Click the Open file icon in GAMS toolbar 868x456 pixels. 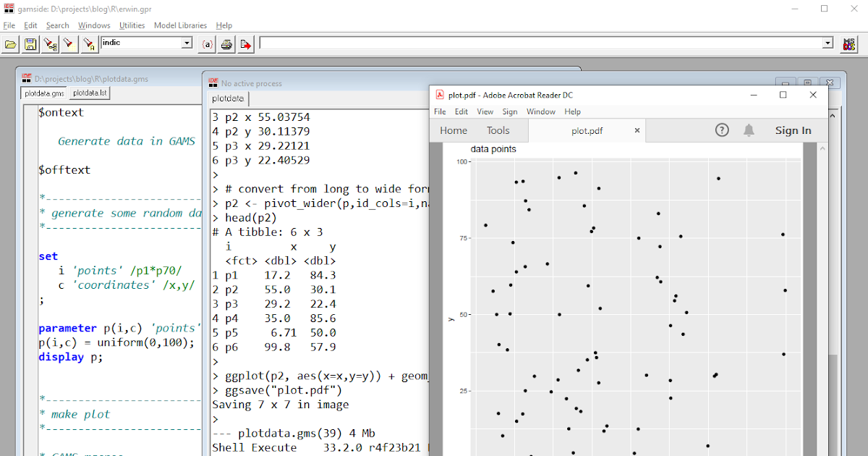point(10,43)
